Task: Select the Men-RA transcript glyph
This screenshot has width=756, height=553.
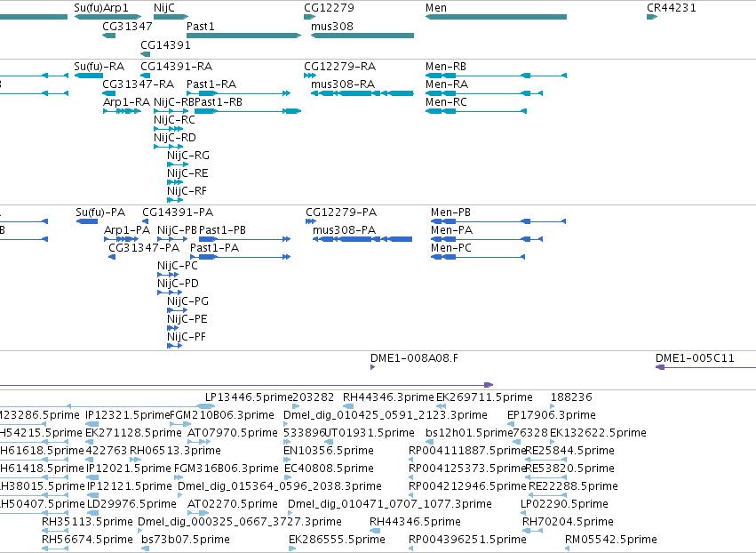Action: 484,93
